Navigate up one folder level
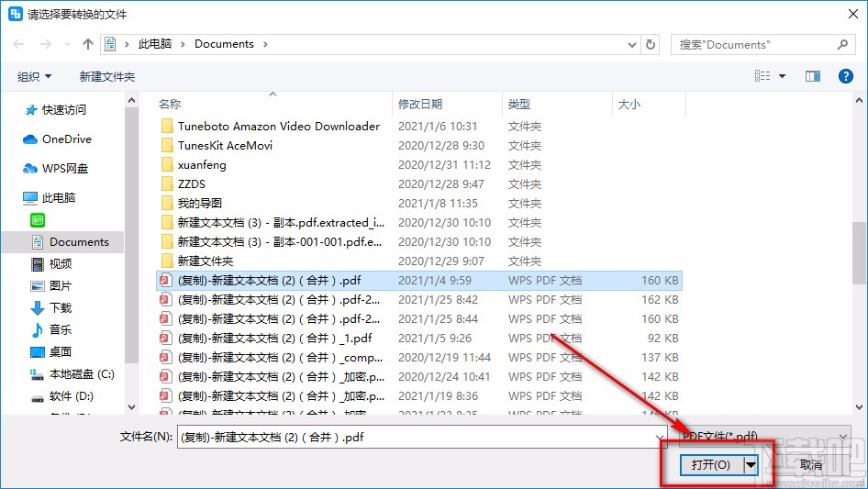 click(x=87, y=44)
